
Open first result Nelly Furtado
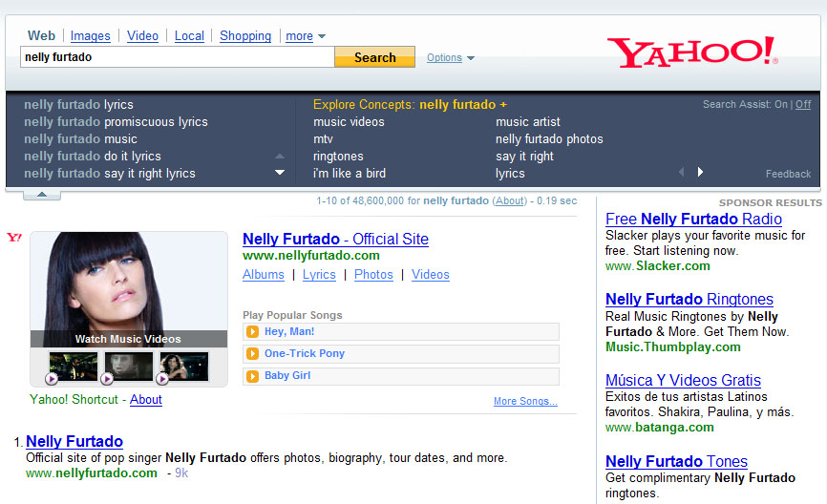pyautogui.click(x=74, y=441)
